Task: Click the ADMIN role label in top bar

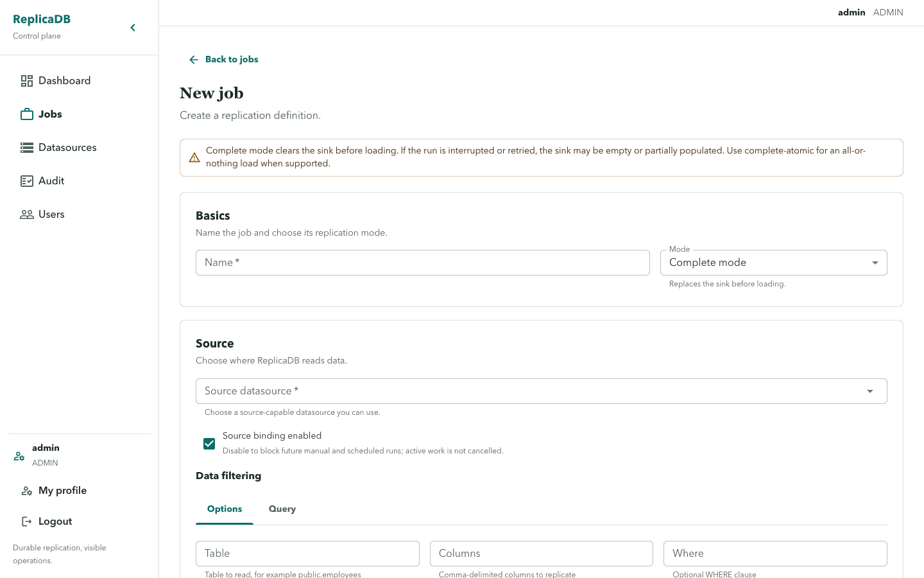Action: coord(888,13)
